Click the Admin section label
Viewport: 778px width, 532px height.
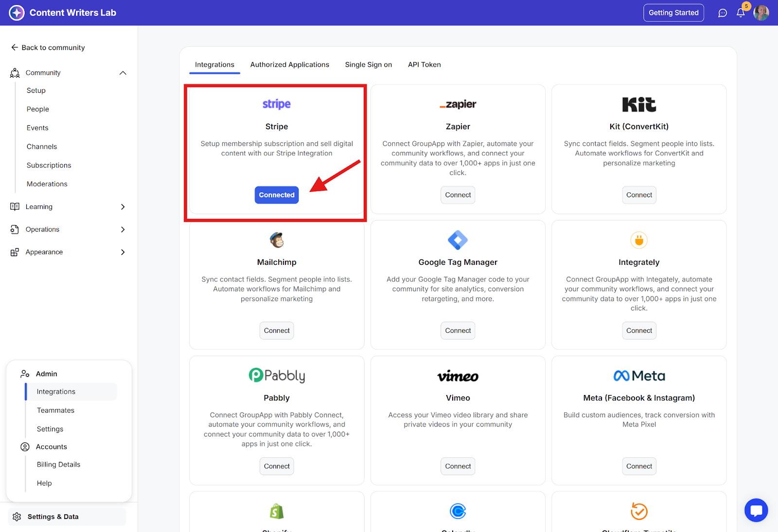[47, 374]
